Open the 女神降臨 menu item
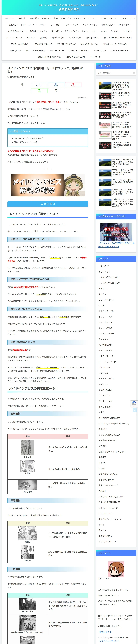138x644 pixels. tap(44, 38)
